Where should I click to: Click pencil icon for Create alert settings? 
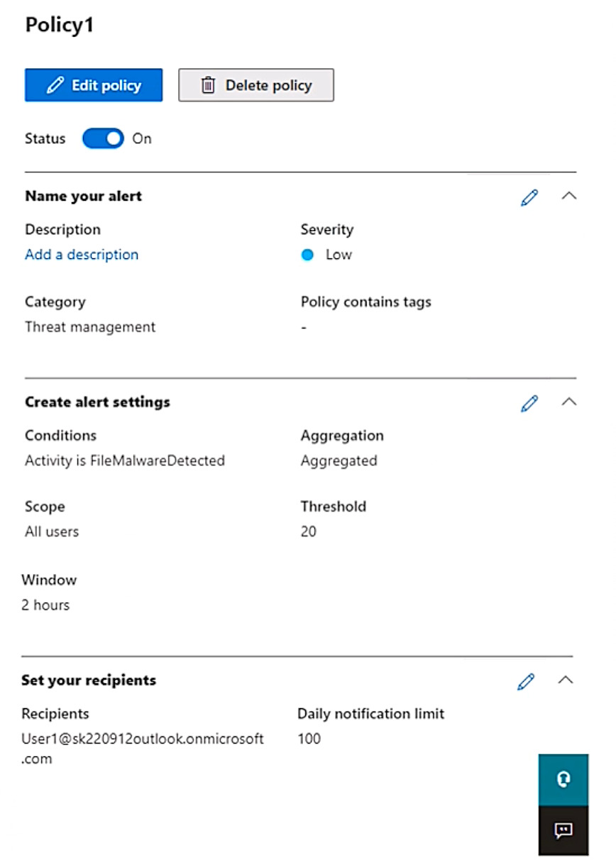(529, 403)
